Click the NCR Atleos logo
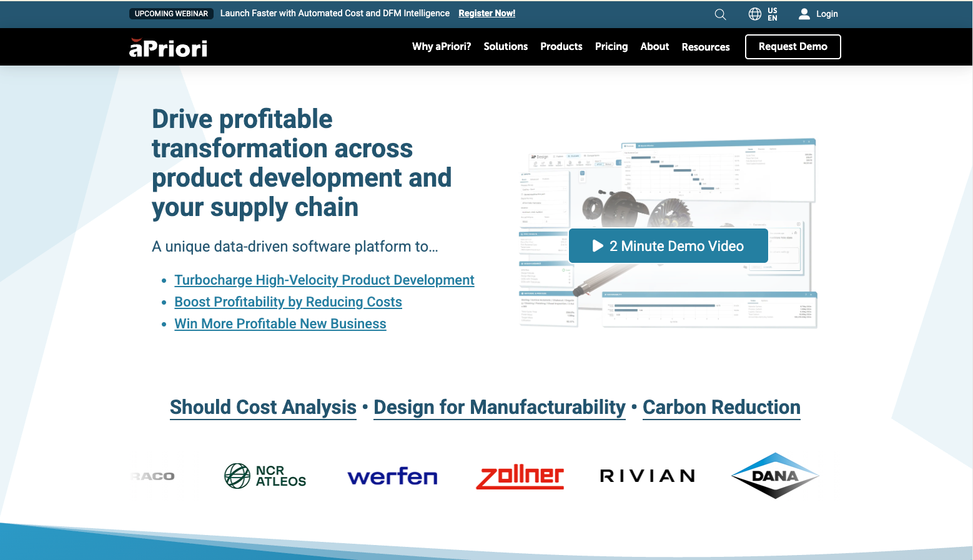 (265, 476)
